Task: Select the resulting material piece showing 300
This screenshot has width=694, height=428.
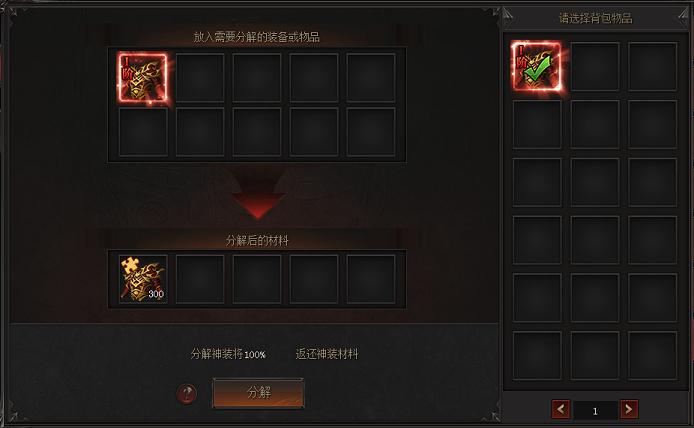Action: click(143, 279)
